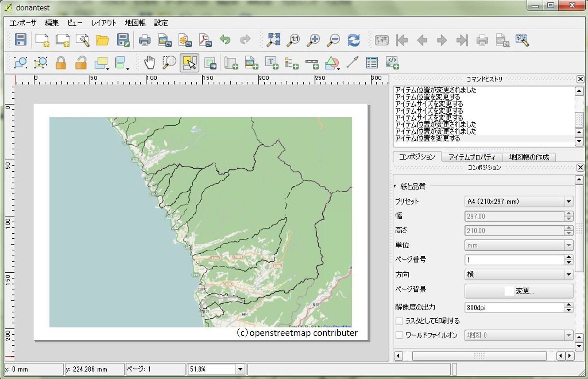The width and height of the screenshot is (588, 379).
Task: Select the openstreetmap contributer label on page
Action: (x=297, y=333)
